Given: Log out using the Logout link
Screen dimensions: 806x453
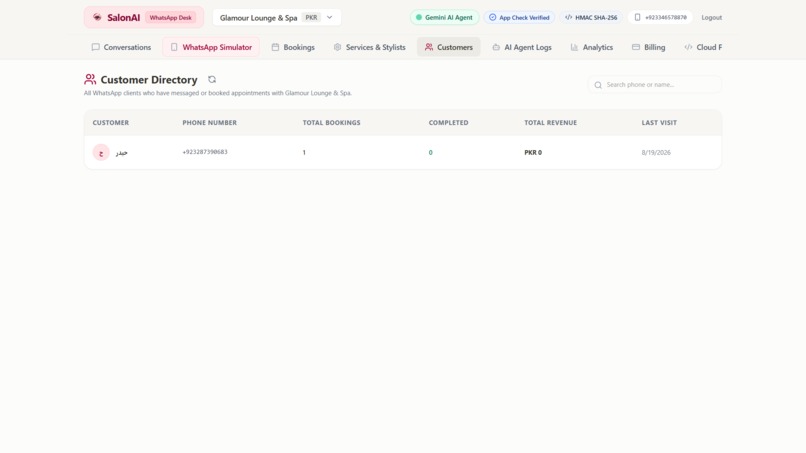Looking at the screenshot, I should click(711, 17).
